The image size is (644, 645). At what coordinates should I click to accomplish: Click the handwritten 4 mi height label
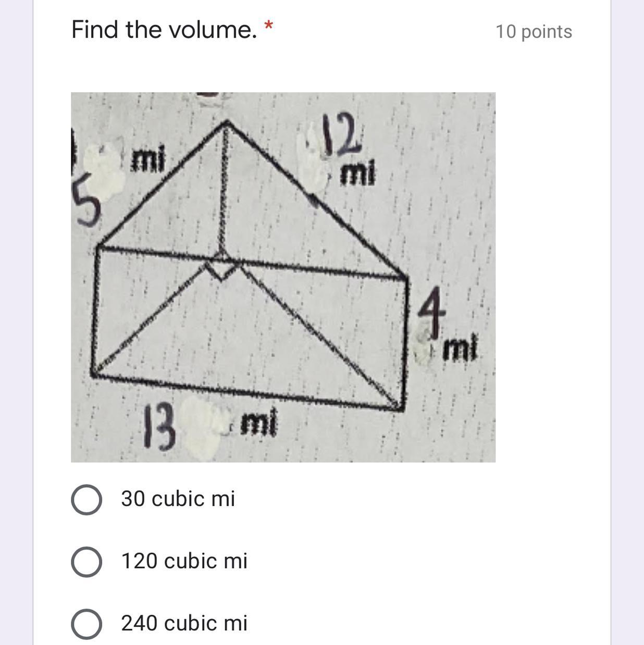(447, 327)
